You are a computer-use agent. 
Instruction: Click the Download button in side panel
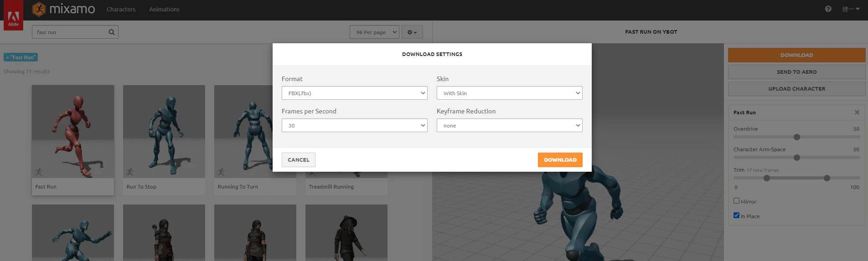[796, 55]
